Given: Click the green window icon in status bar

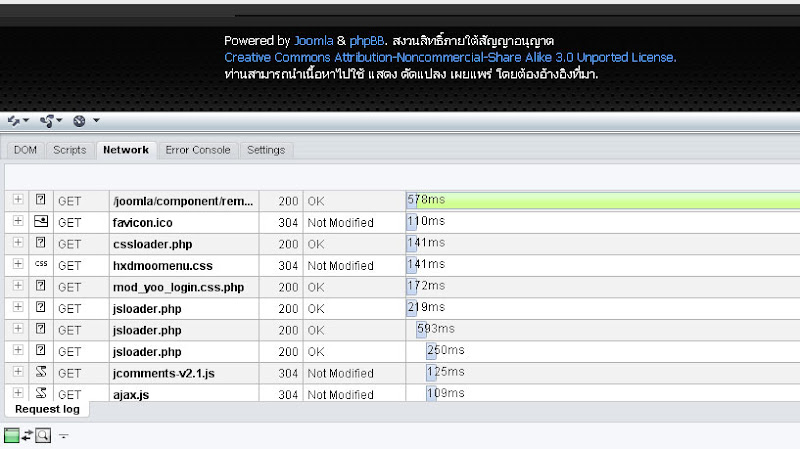Looking at the screenshot, I should click(11, 436).
